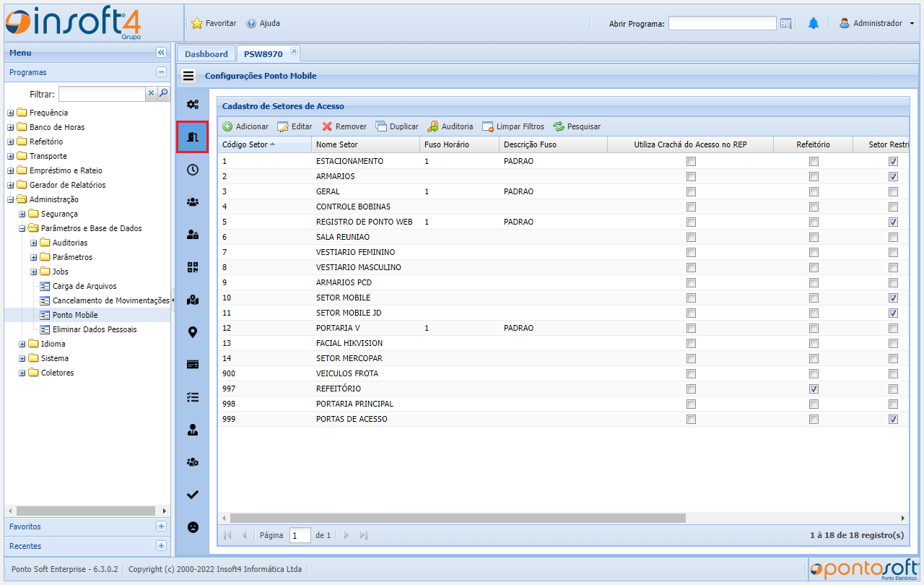Viewport: 924px width, 585px height.
Task: Switch to the Dashboard tab
Action: 206,54
